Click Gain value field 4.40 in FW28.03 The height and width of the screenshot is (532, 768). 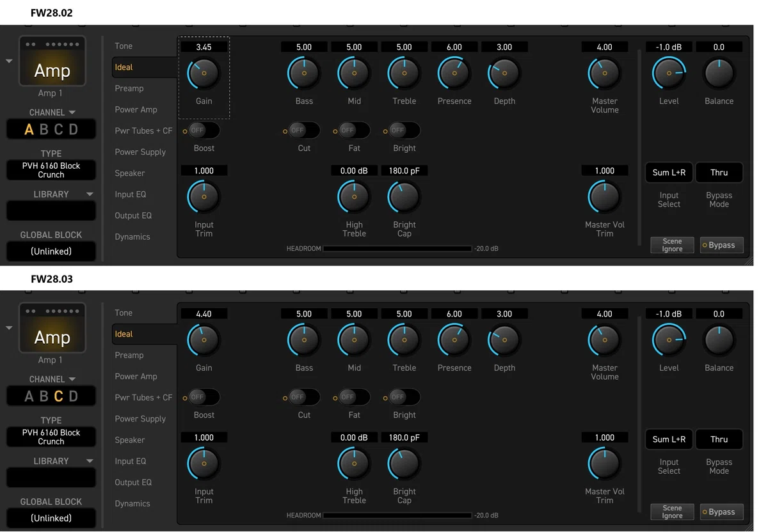pyautogui.click(x=204, y=314)
